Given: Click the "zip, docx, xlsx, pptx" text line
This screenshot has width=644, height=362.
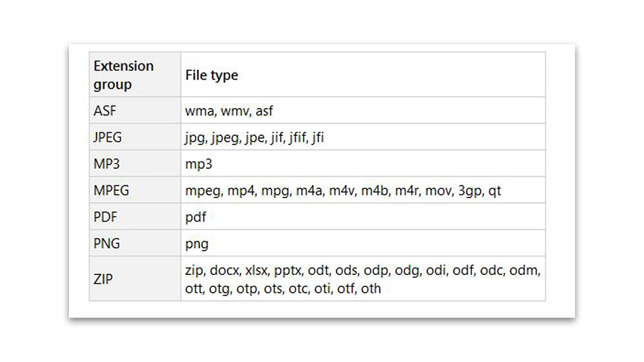Looking at the screenshot, I should 363,270.
